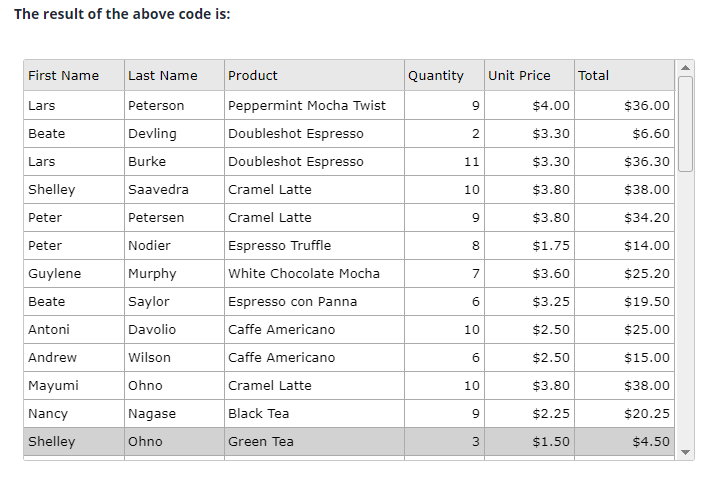Click the White Chocolate Mocha cell
709x479 pixels.
pos(304,274)
